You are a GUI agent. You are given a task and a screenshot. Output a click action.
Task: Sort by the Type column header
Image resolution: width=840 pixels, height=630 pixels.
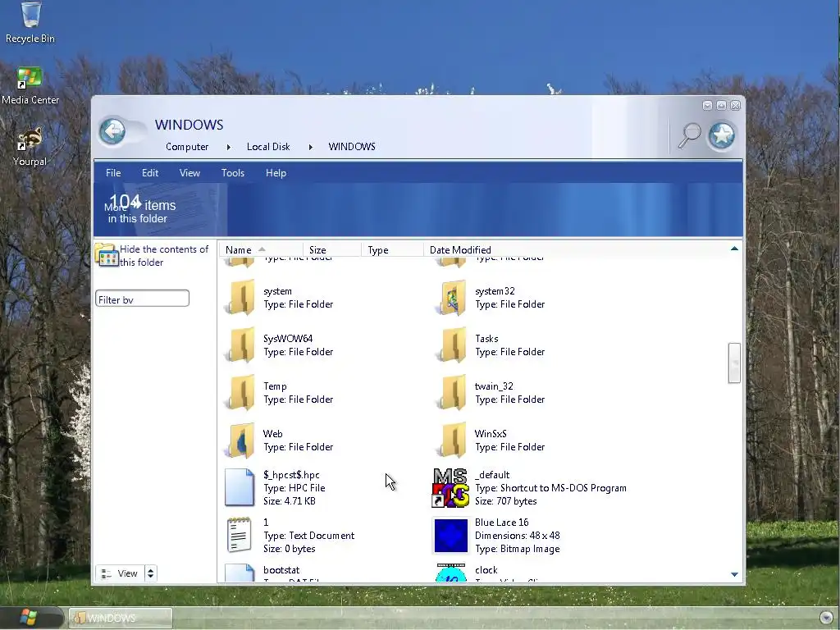[x=391, y=249]
